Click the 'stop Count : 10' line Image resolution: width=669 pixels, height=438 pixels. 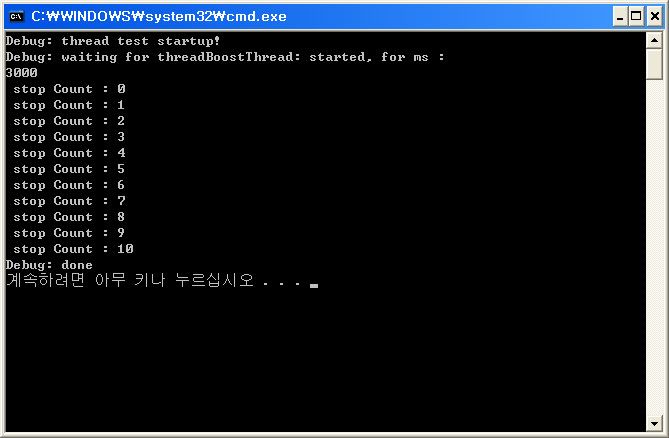[x=73, y=249]
